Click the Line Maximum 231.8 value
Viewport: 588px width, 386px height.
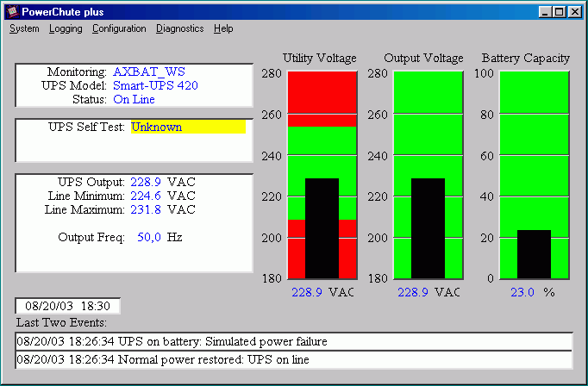tap(146, 209)
